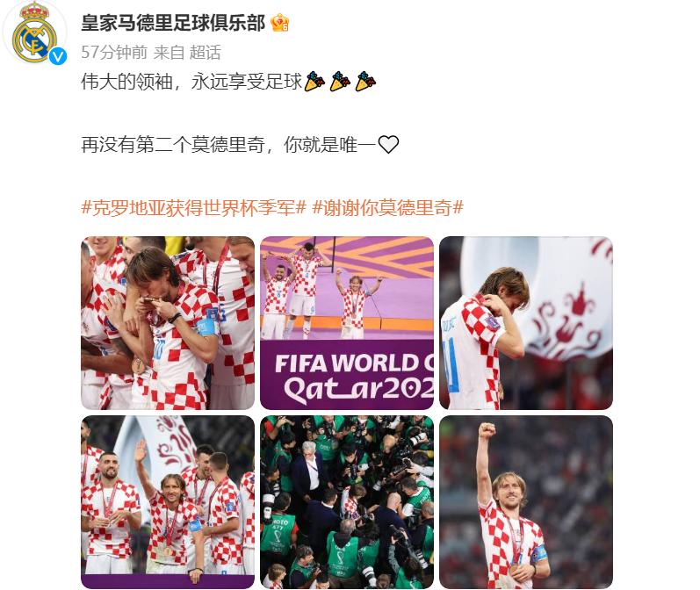Open photo of player from behind
Screen dimensions: 700x590
(526, 323)
